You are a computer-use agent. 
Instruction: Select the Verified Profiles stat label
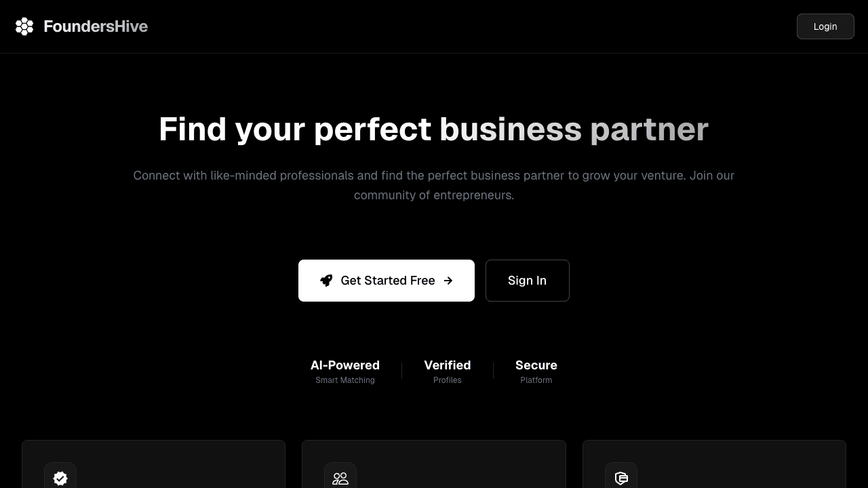point(448,371)
